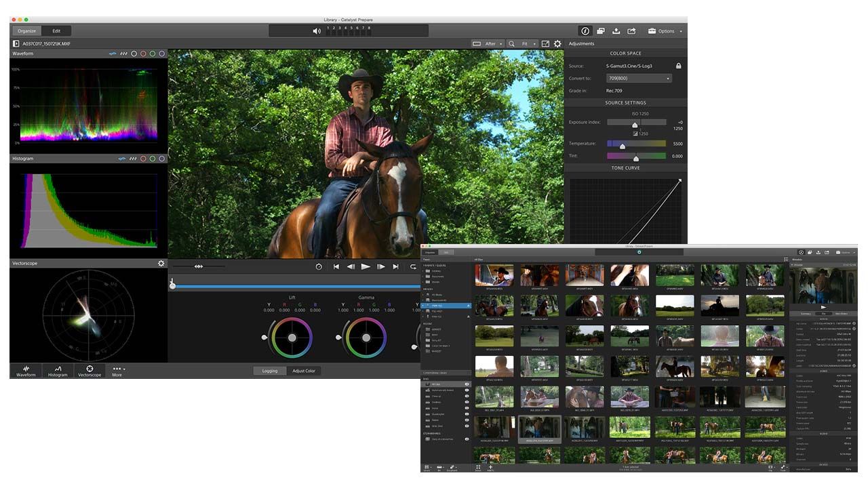This screenshot has height=488, width=868.
Task: Select the Adjust Color tab
Action: coord(303,371)
